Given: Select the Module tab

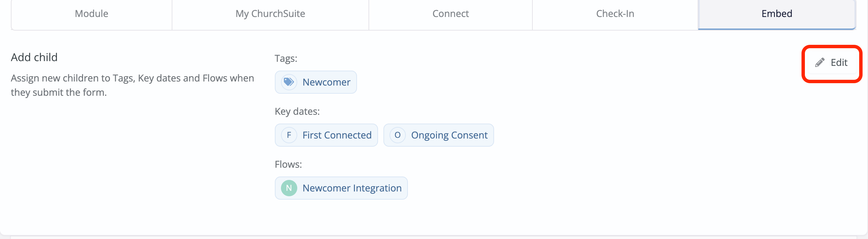Looking at the screenshot, I should pos(91,14).
